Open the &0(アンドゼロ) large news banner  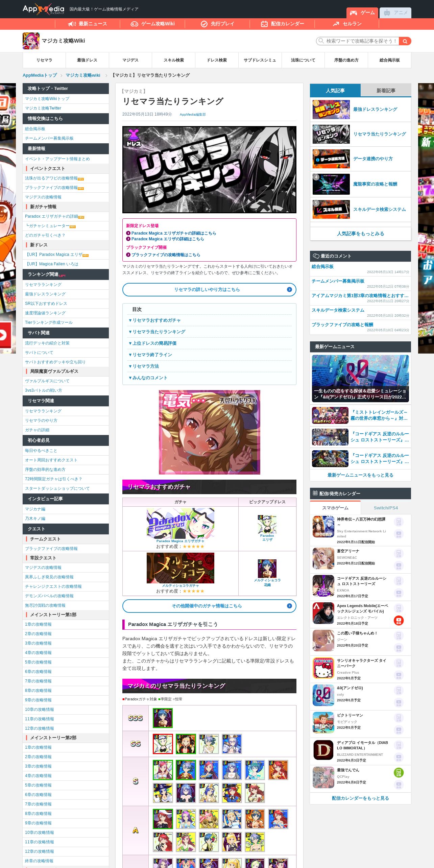(x=360, y=379)
